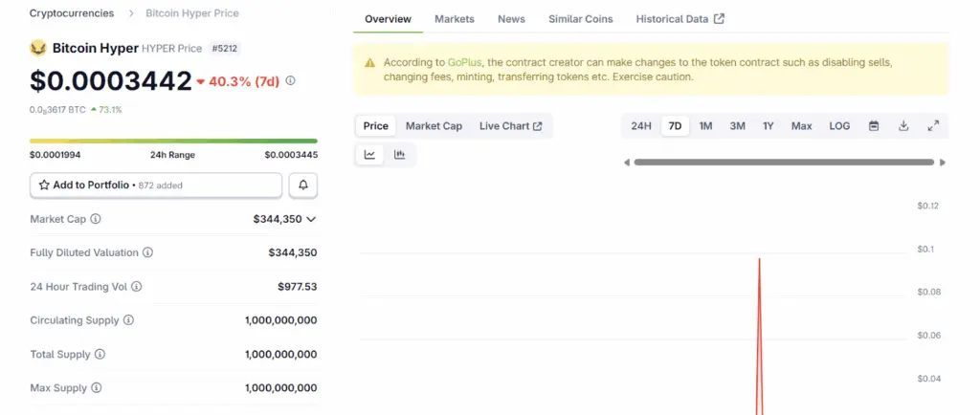The image size is (980, 415).
Task: Switch chart to Market Cap view
Action: (434, 126)
